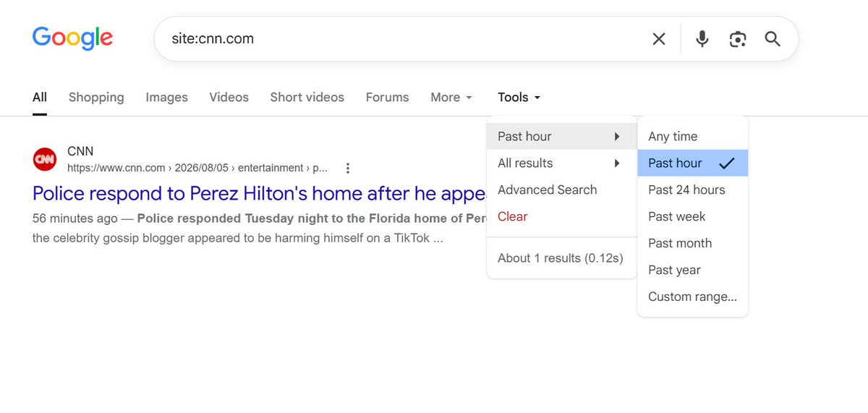This screenshot has width=868, height=413.
Task: Start voice search with microphone icon
Action: click(702, 39)
